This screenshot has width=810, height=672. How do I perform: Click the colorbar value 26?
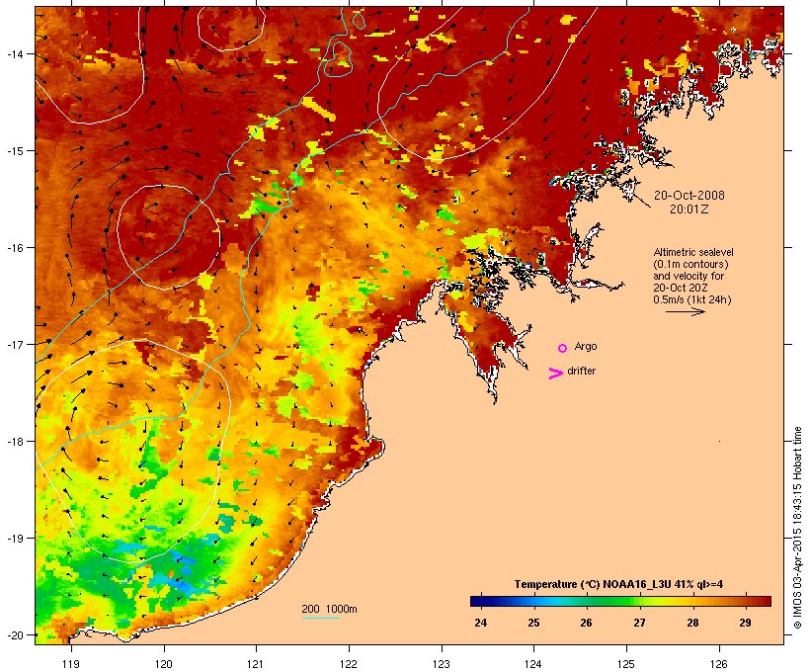586,623
